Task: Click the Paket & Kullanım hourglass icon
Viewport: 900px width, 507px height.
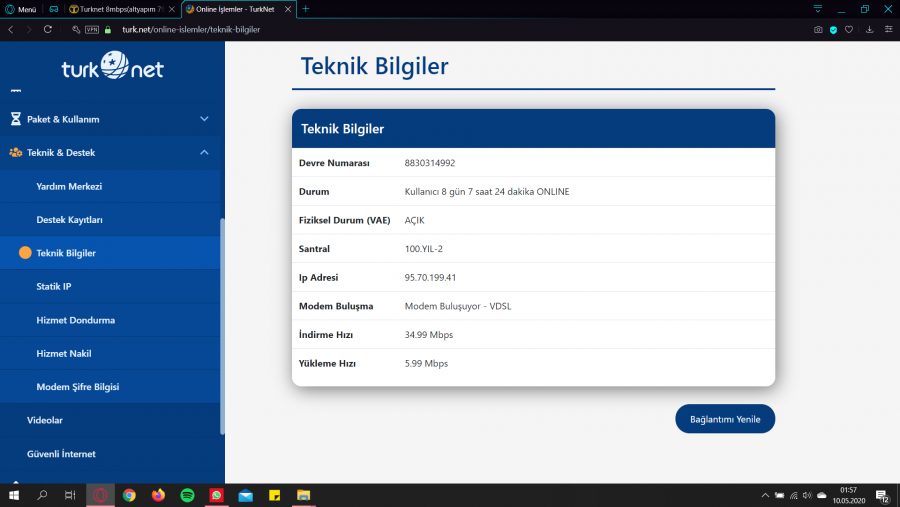Action: click(15, 119)
